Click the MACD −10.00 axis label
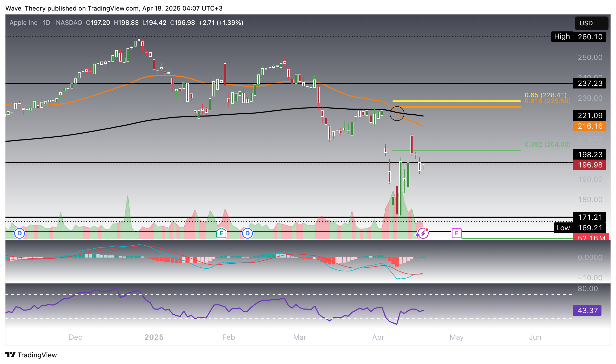616x364 pixels. point(590,278)
